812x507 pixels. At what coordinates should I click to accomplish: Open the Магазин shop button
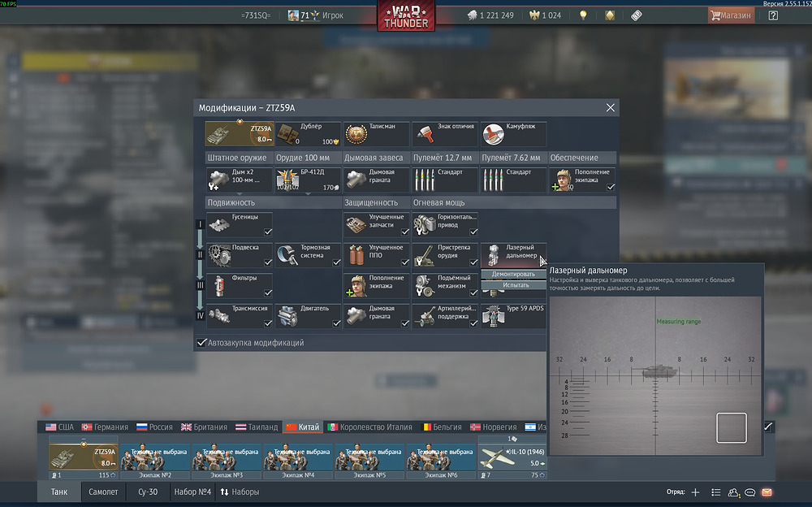tap(731, 15)
